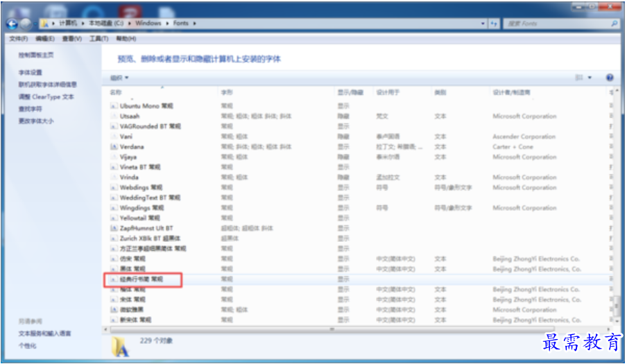
Task: Click the font icon of 仿宋 常规
Action: pyautogui.click(x=114, y=259)
